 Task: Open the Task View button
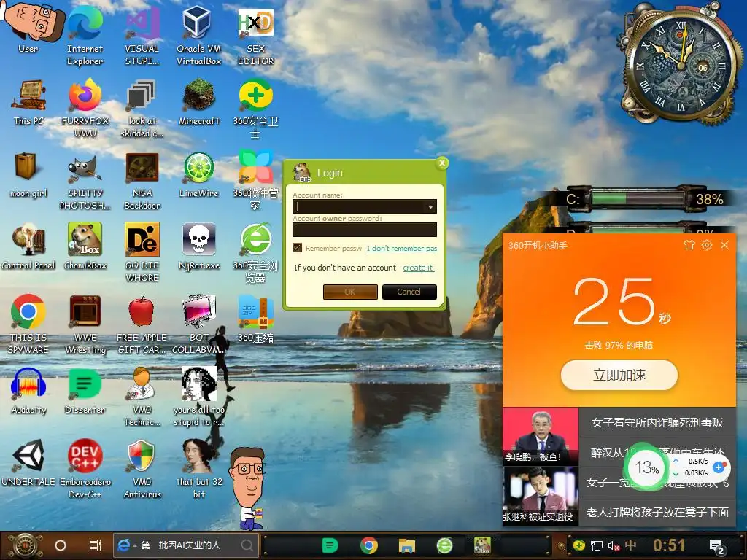point(96,545)
